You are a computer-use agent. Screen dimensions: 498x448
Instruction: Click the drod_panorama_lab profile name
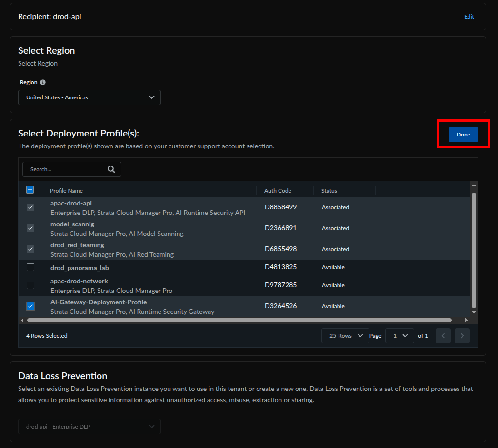tap(80, 268)
